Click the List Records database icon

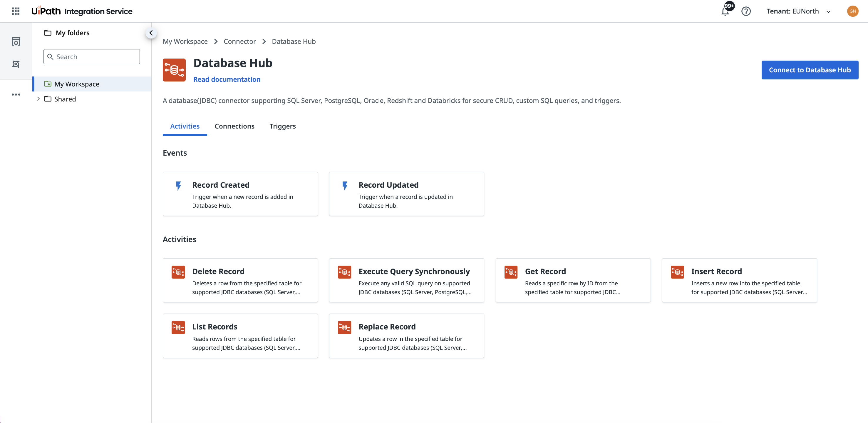[178, 327]
